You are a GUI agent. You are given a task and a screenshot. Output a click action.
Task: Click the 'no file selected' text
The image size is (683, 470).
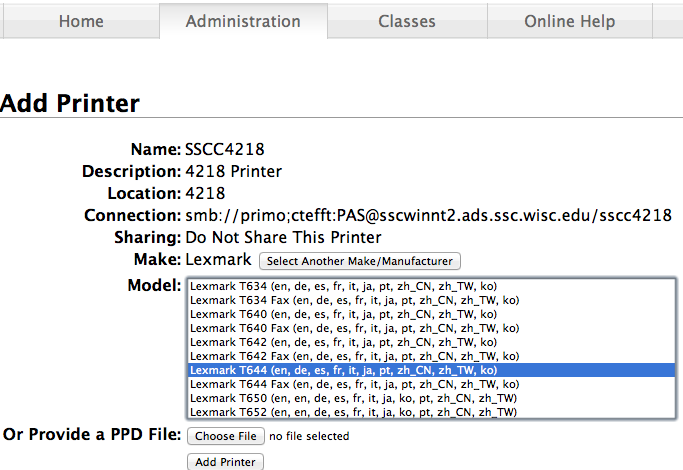pos(310,436)
